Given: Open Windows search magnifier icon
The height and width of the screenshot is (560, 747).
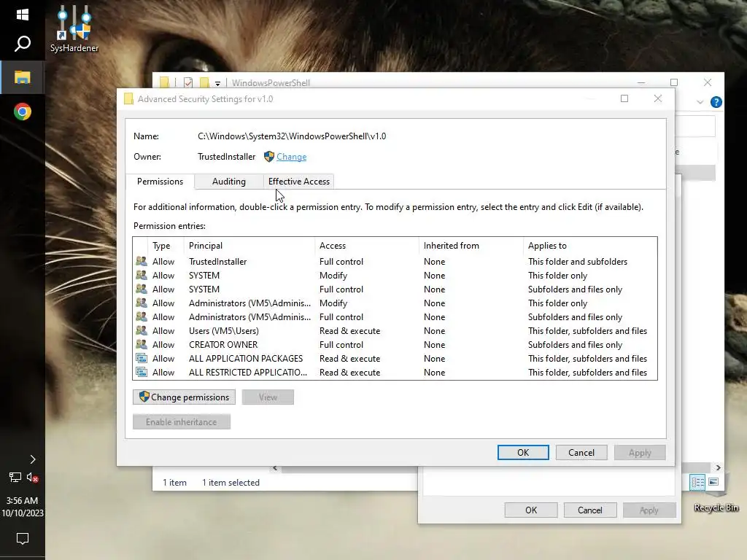Looking at the screenshot, I should (23, 44).
